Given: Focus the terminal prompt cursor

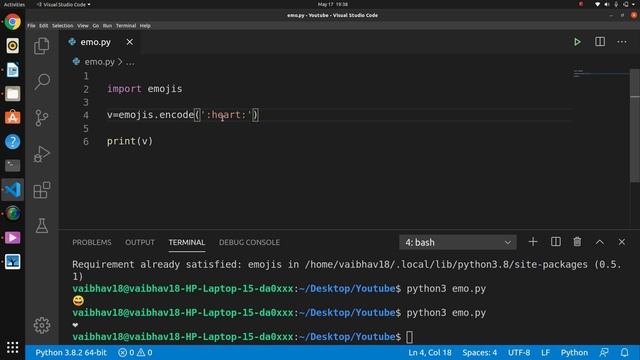Looking at the screenshot, I should tap(409, 337).
